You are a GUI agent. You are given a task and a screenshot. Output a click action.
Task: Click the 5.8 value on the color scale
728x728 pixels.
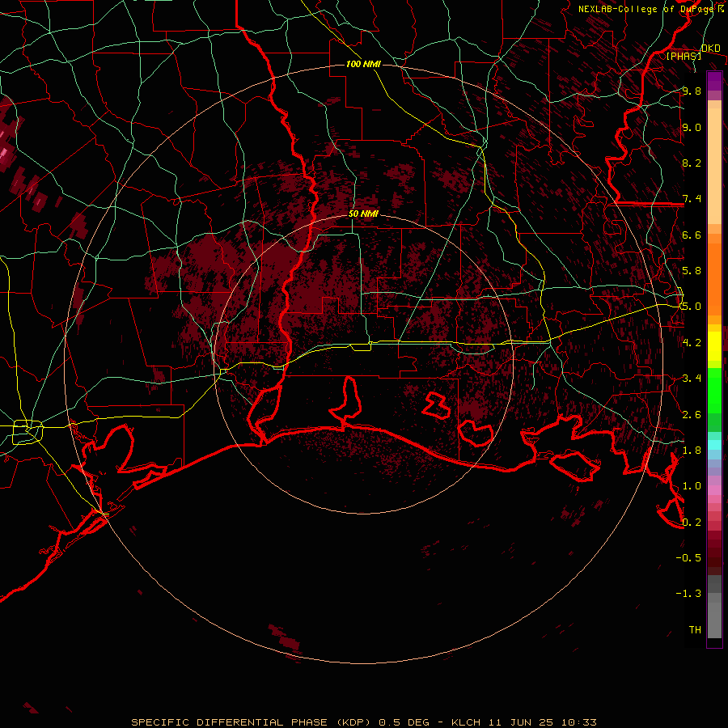tap(692, 270)
